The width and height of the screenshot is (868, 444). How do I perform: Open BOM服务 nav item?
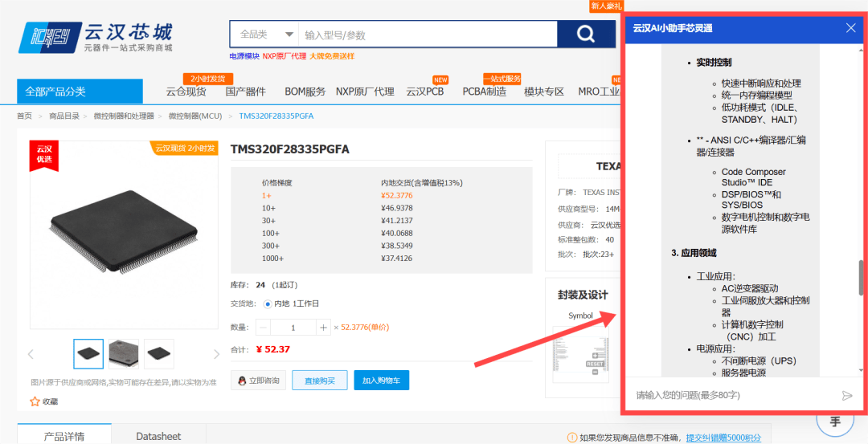coord(305,92)
